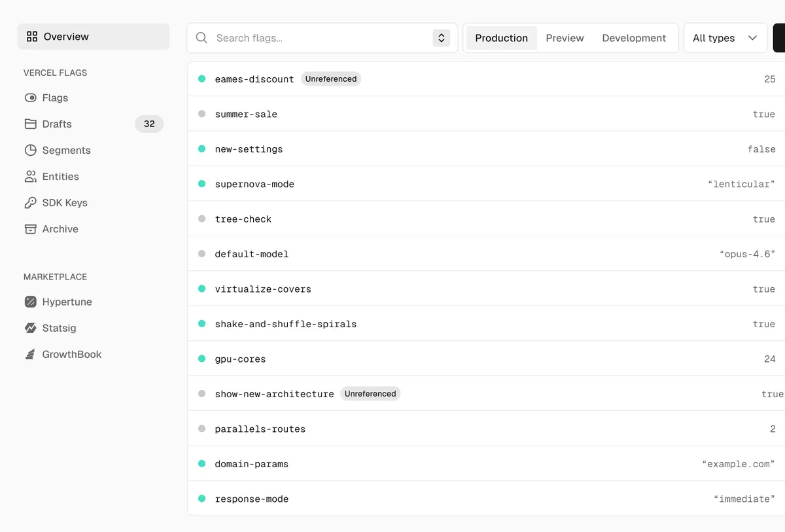Click Unreferenced badge on eames-discount

[x=331, y=79]
